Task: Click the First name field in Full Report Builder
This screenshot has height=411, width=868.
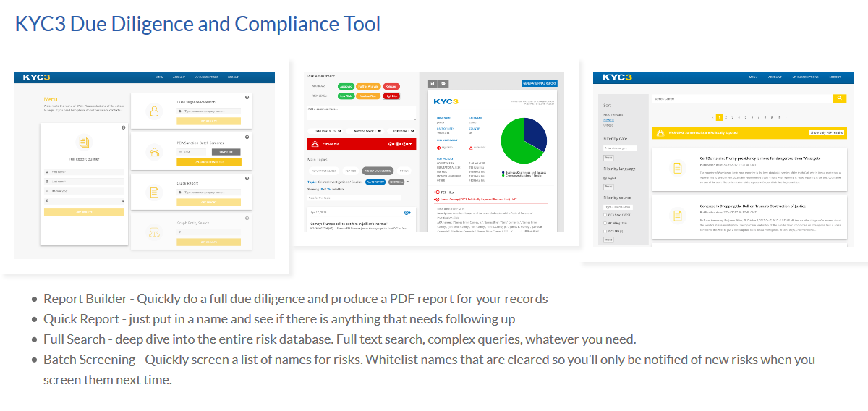Action: tap(84, 172)
